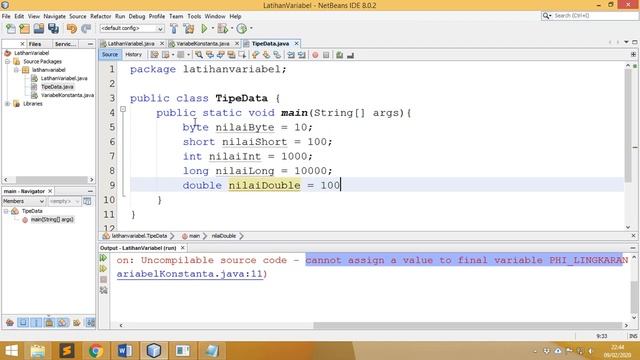Toggle Show Non-Public Members filter in Navigator
Image resolution: width=640 pixels, height=360 pixels.
[49, 322]
